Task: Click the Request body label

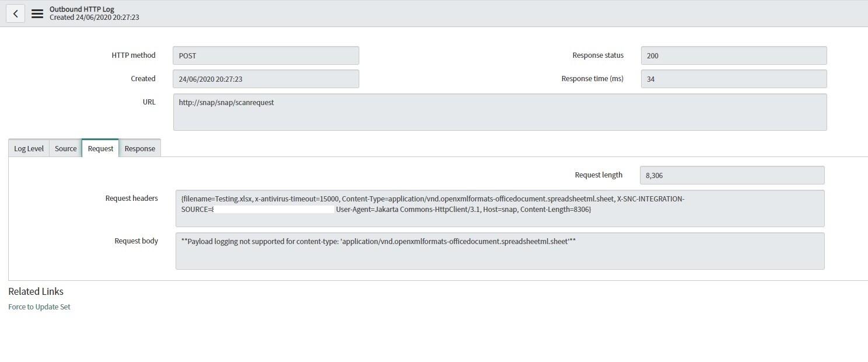Action: pos(136,241)
